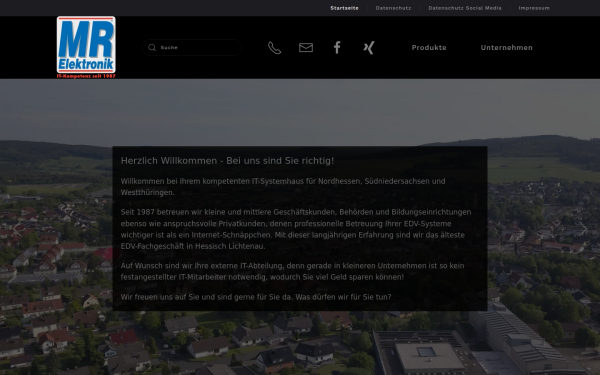Click the search magnifier icon
Screen dimensions: 600x375
point(152,47)
